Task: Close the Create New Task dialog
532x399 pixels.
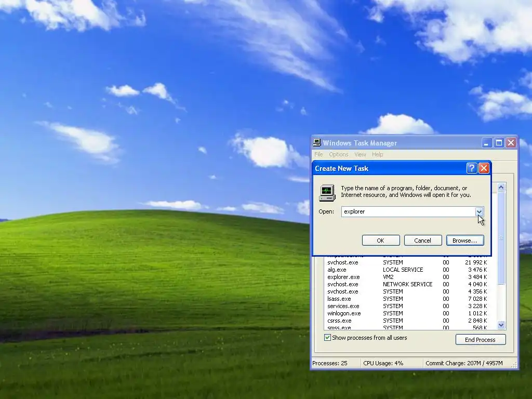Action: 484,168
